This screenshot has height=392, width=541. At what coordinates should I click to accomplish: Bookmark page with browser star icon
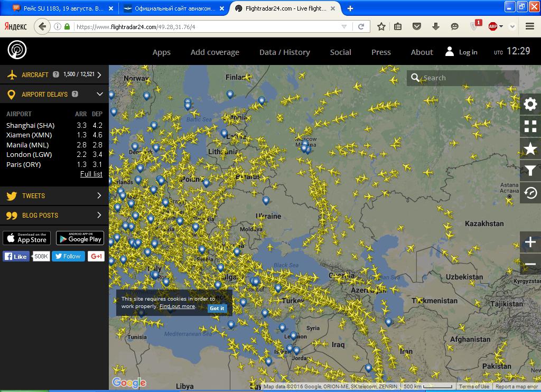click(381, 26)
